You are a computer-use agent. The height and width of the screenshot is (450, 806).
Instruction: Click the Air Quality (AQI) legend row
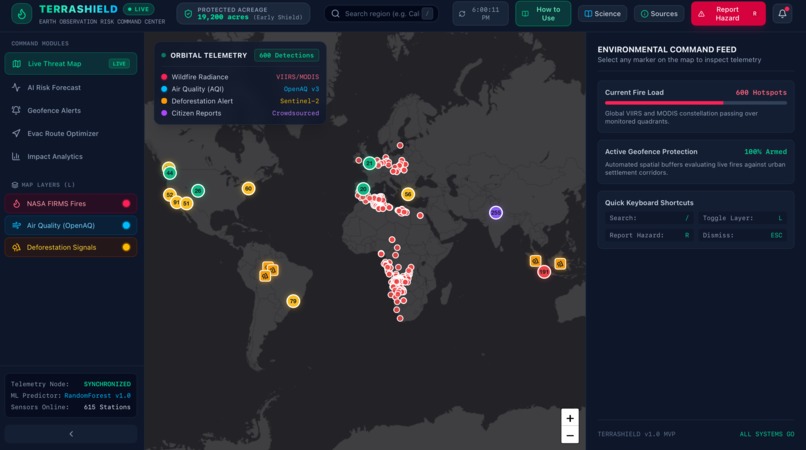coord(240,89)
